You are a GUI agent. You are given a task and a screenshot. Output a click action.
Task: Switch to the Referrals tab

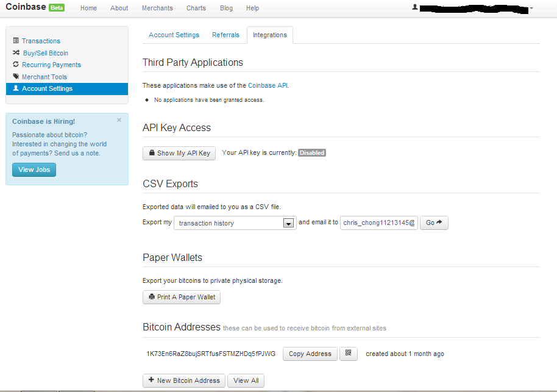[225, 35]
